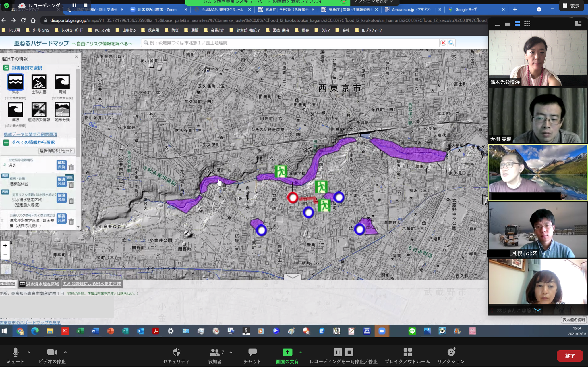Select 洪水浸水想定区域 bottom tab

tap(40, 284)
